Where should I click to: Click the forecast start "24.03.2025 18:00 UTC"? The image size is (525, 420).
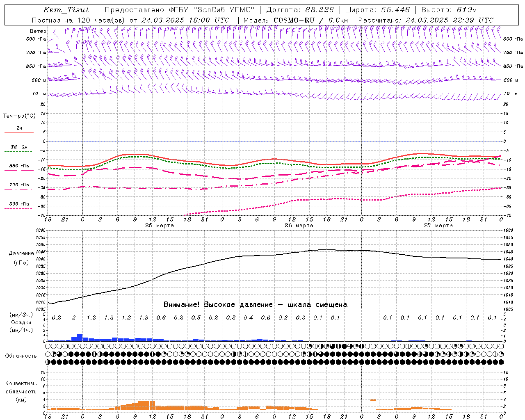click(185, 20)
